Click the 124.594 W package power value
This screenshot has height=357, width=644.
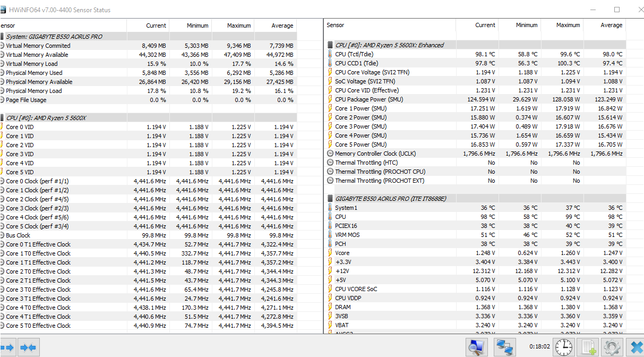pos(481,99)
